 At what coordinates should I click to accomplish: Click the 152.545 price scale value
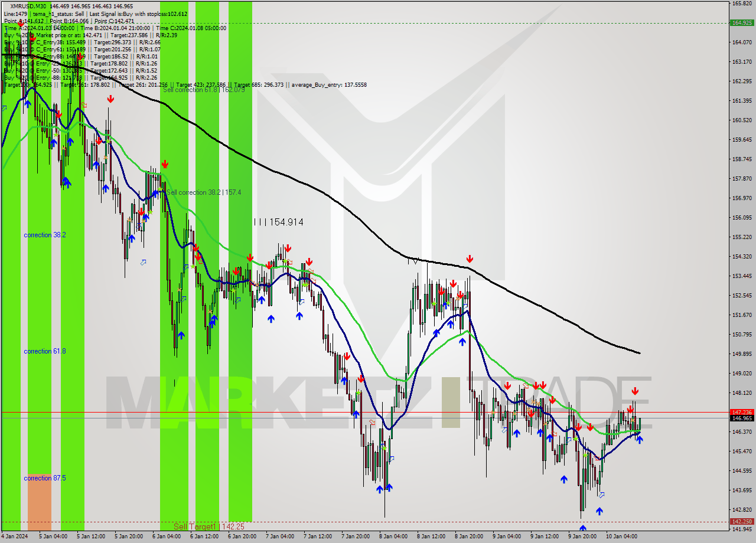coord(741,295)
